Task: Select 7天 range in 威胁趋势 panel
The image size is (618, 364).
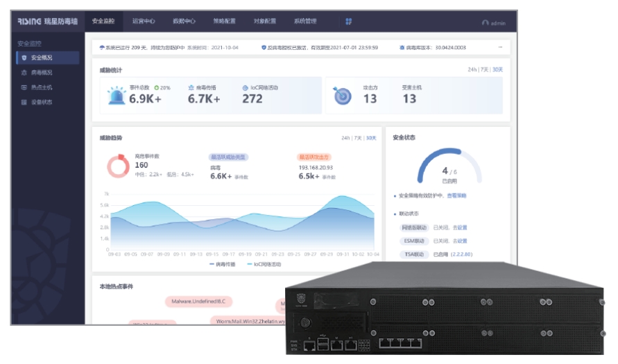Action: [358, 138]
